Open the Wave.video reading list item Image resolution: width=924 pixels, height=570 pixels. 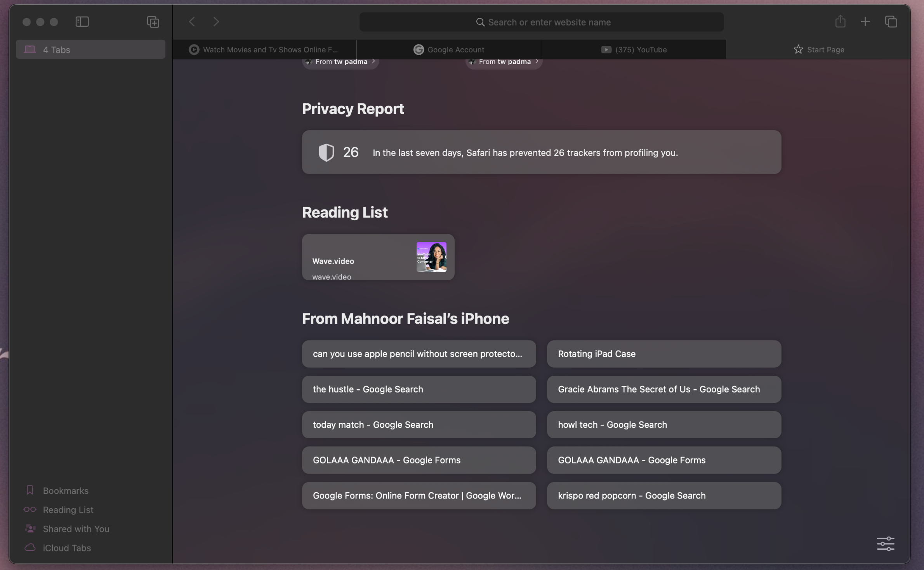tap(378, 257)
